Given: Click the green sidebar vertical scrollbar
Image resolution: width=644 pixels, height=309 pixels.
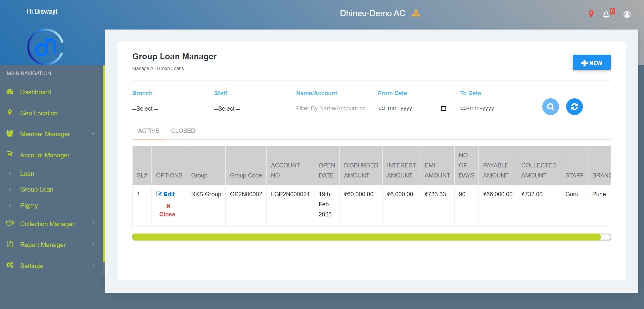Looking at the screenshot, I should pos(104,163).
